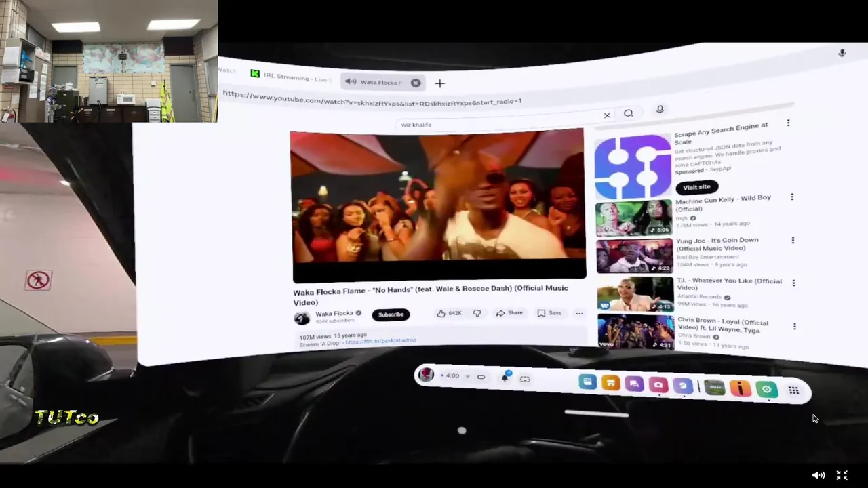Like the video with 642K likes
Viewport: 868px width, 488px height.
tap(449, 313)
